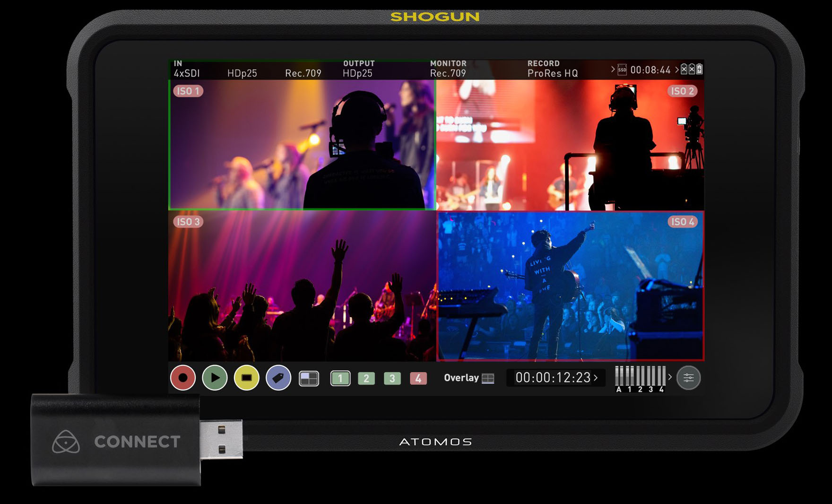This screenshot has height=504, width=832.
Task: Tap the yellow monitor mode button
Action: click(x=246, y=378)
